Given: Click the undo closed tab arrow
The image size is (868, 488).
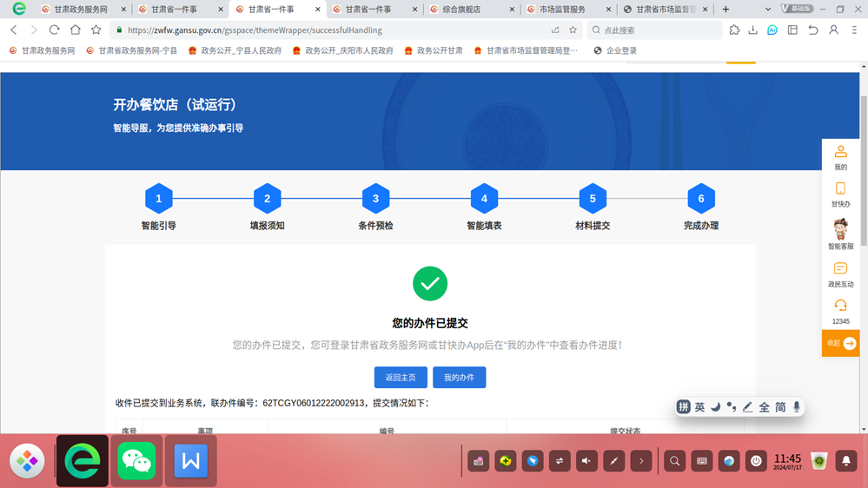Looking at the screenshot, I should pyautogui.click(x=813, y=30).
